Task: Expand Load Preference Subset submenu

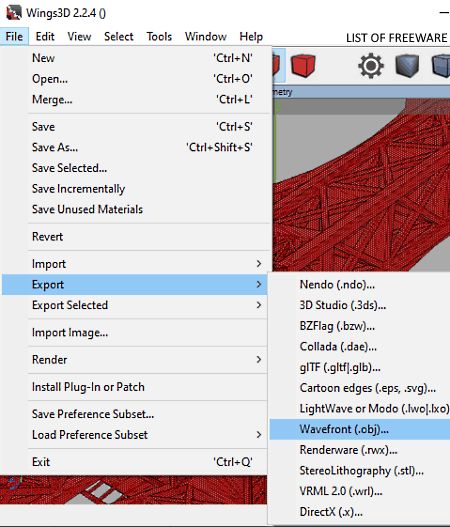Action: click(x=134, y=435)
